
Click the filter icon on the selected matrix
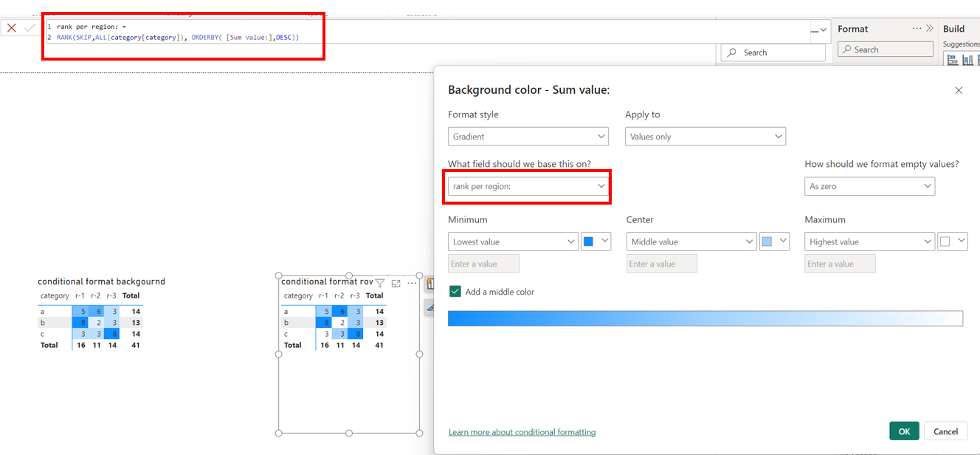click(380, 283)
